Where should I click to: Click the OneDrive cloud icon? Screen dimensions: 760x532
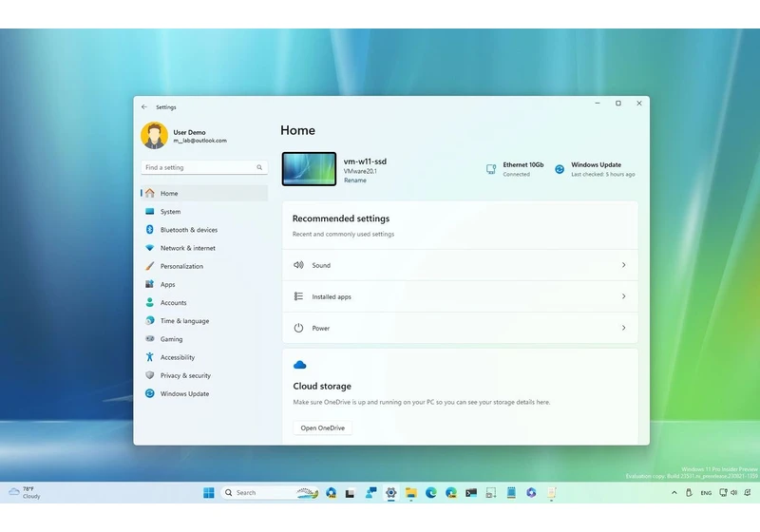[300, 365]
